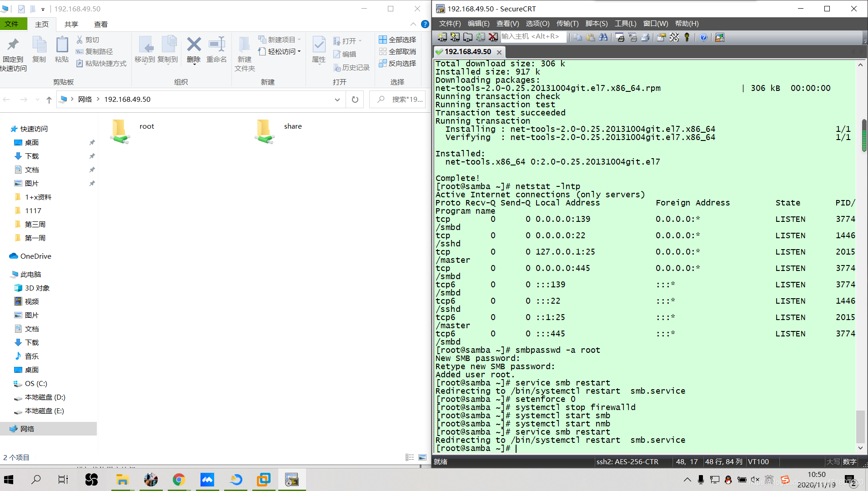868x491 pixels.
Task: Select the root shared folder
Action: pyautogui.click(x=133, y=131)
